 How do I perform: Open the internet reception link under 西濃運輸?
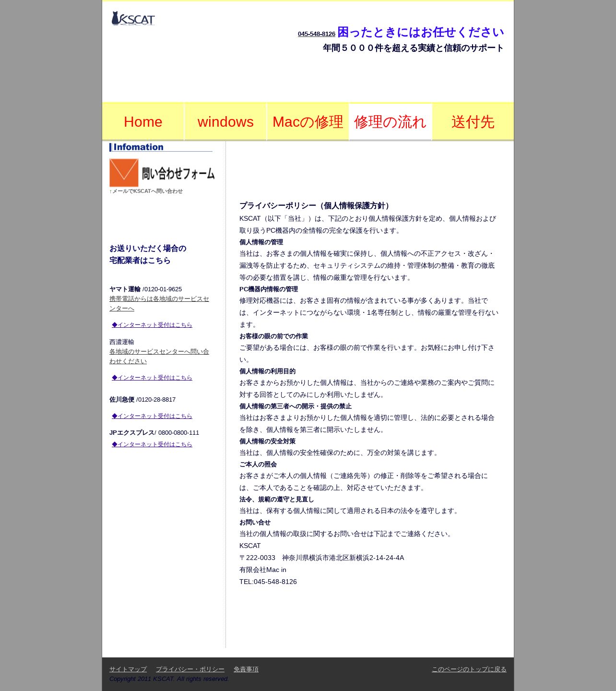point(152,378)
